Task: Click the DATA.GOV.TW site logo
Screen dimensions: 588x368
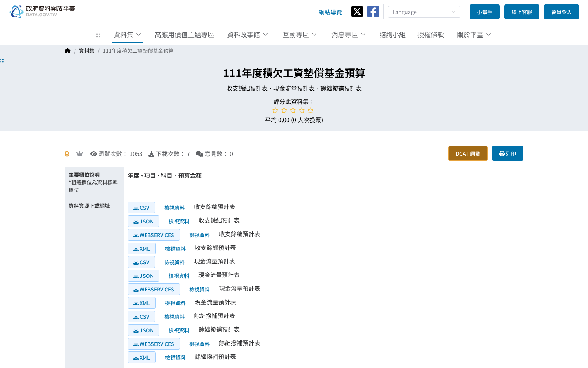Action: point(42,11)
